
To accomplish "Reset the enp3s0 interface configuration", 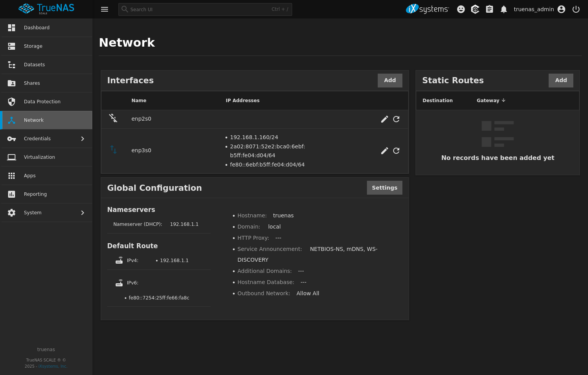I will click(396, 151).
